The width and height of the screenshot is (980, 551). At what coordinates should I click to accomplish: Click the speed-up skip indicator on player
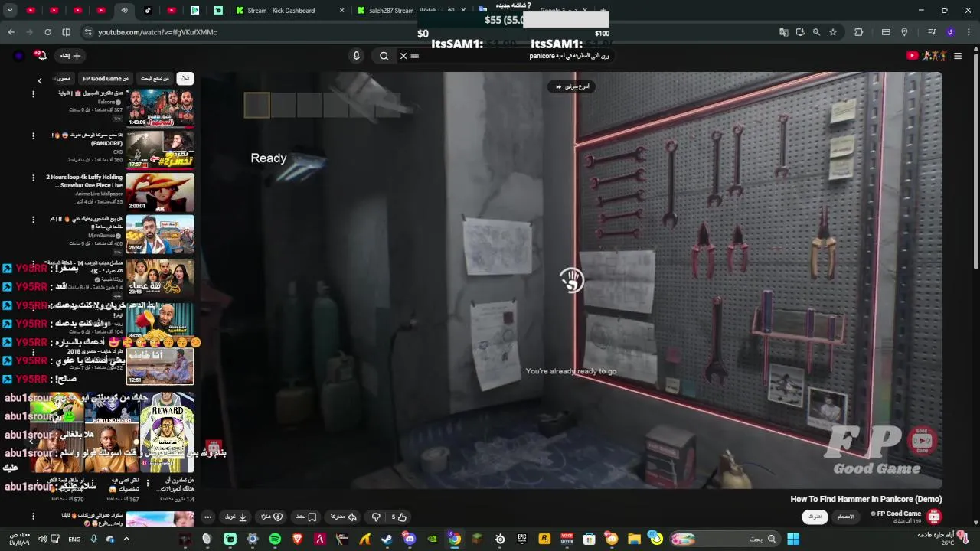(573, 86)
